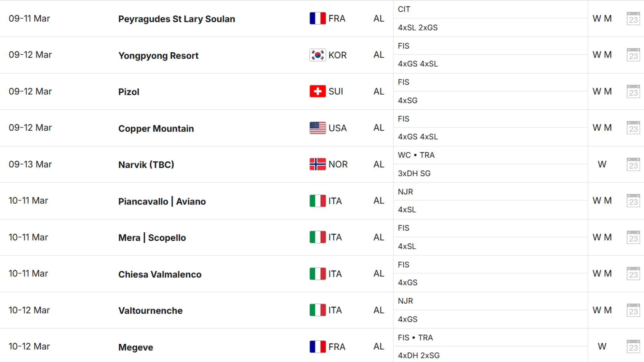Image resolution: width=644 pixels, height=362 pixels.
Task: Click the calendar icon for Megeve
Action: (x=633, y=347)
